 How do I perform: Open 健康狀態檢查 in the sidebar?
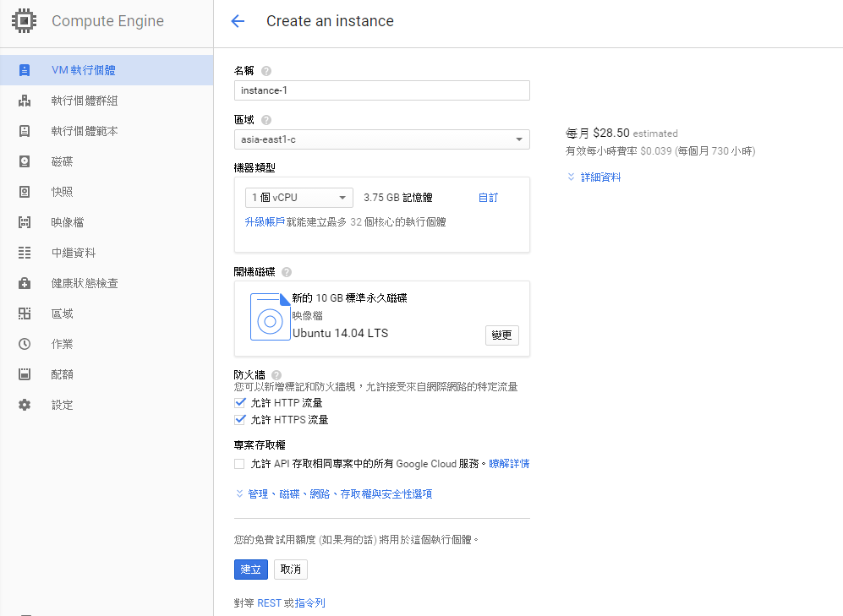coord(107,283)
